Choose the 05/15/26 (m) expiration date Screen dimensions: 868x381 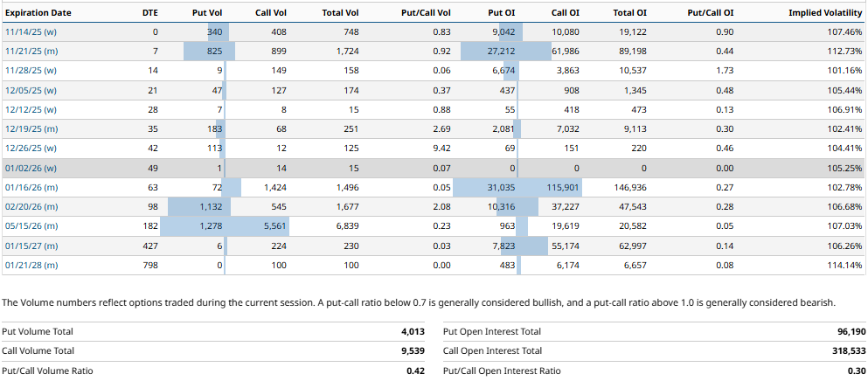click(x=31, y=225)
